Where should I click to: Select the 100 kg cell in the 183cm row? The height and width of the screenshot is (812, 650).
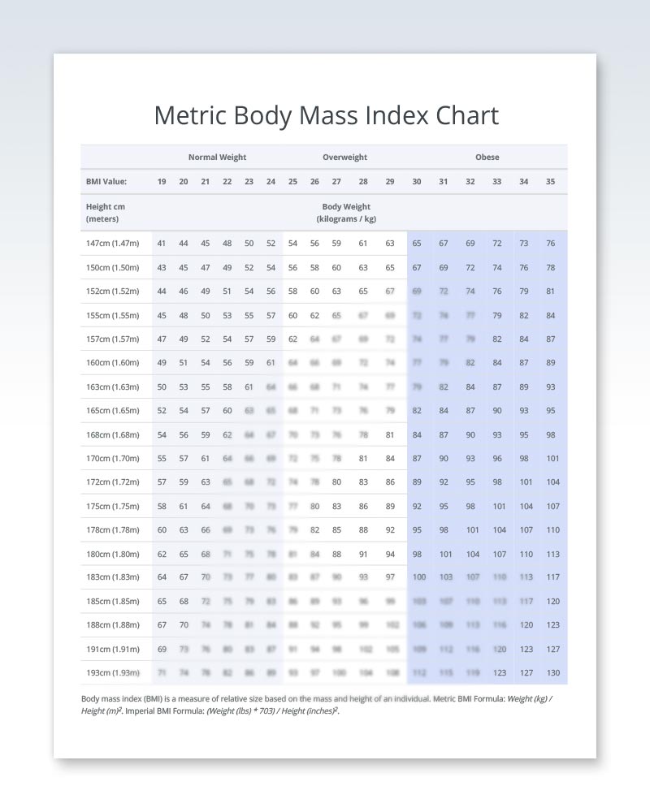(x=419, y=577)
